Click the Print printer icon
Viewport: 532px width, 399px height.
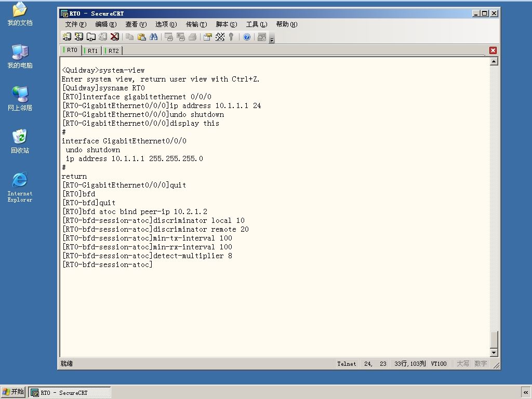pos(192,37)
